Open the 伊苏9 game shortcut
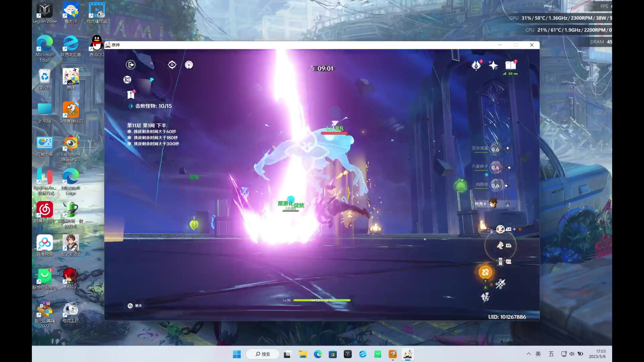Screen dimensions: 644x362 coord(71,279)
